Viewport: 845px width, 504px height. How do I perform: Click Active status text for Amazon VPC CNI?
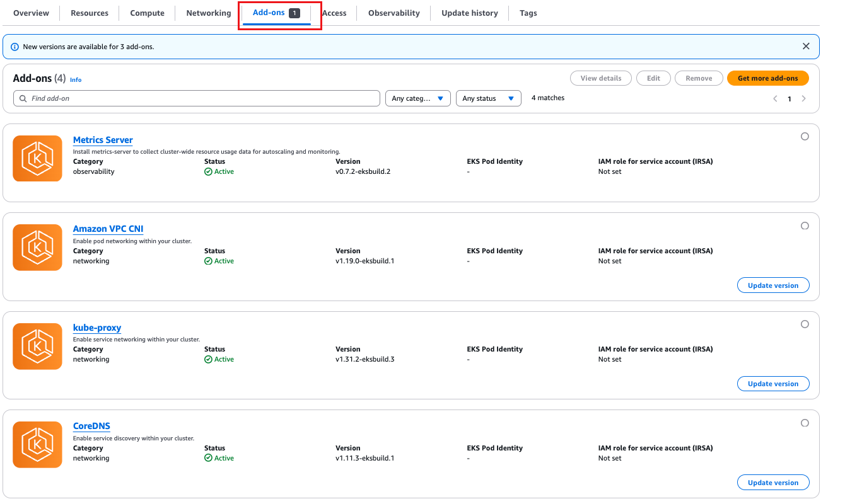coord(224,261)
